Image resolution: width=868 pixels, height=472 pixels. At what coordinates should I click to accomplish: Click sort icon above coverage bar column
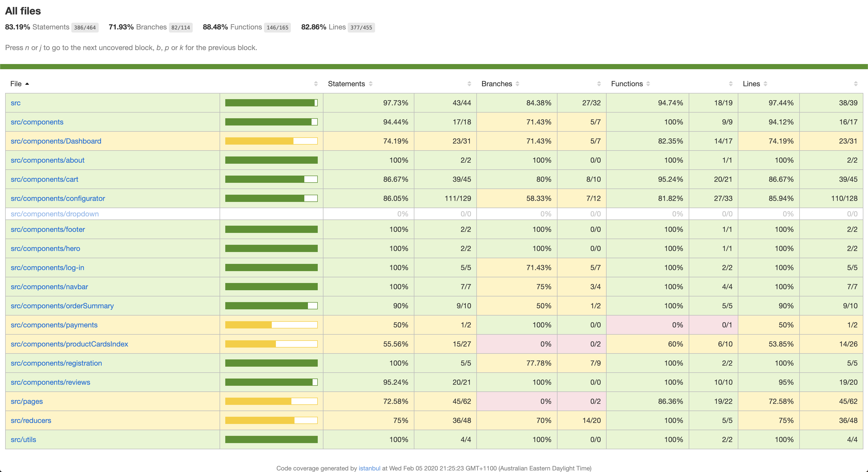(x=316, y=84)
